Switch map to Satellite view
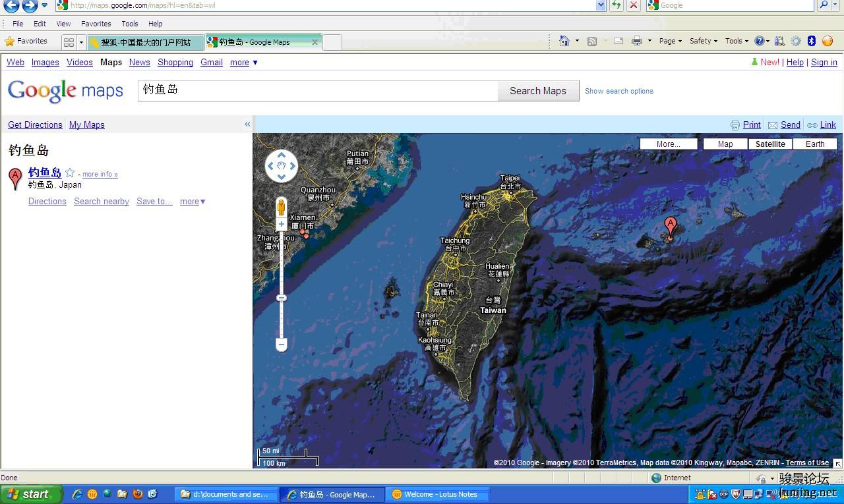Screen dimensions: 844x504 769,144
